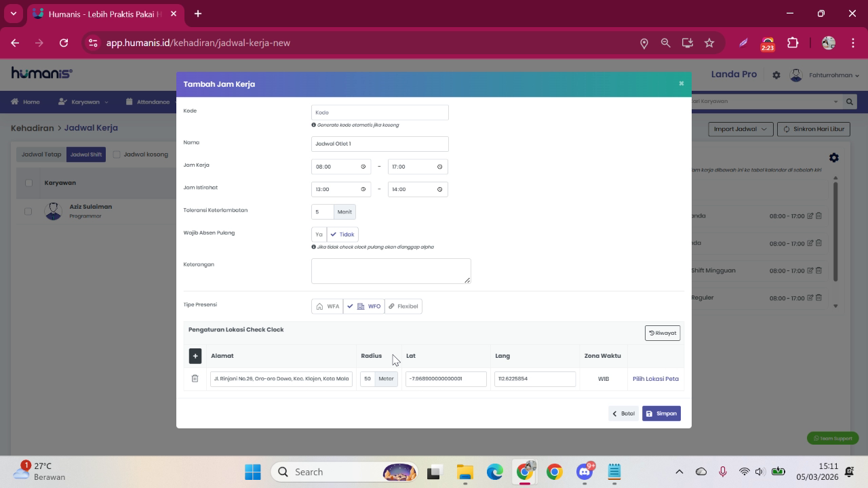This screenshot has width=868, height=488.
Task: Open Pilih Lokasi Peta link
Action: (x=656, y=379)
